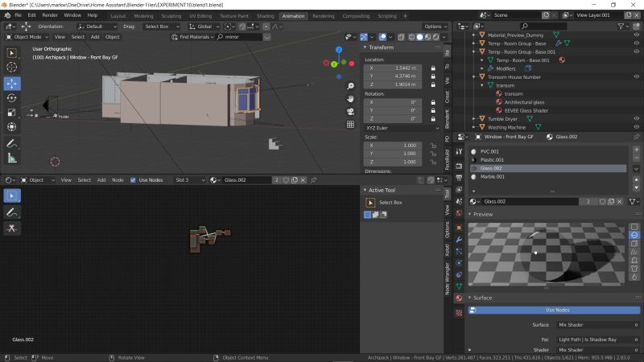
Task: Click the pan hand viewport gizmo
Action: 350,99
